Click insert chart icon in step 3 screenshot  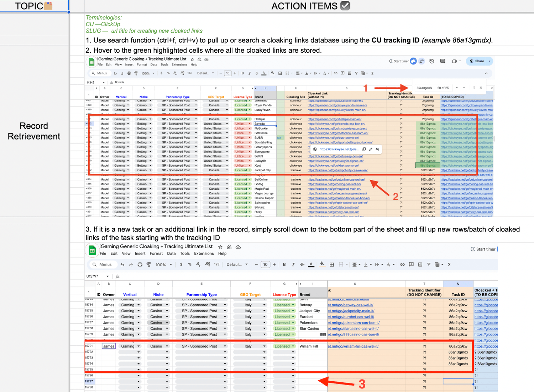[x=420, y=265]
